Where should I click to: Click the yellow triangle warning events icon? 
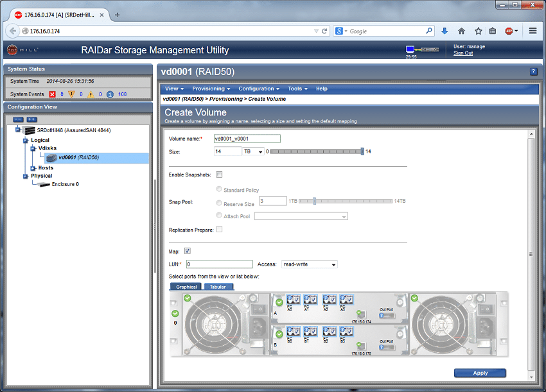pos(91,94)
